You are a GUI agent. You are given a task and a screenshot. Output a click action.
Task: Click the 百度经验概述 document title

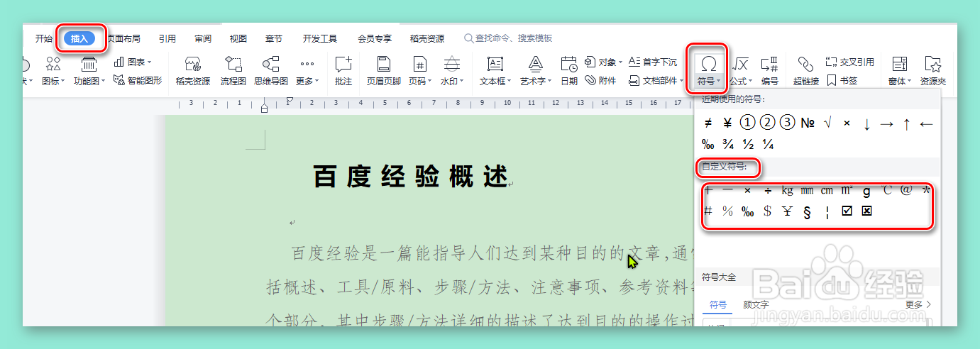point(412,176)
